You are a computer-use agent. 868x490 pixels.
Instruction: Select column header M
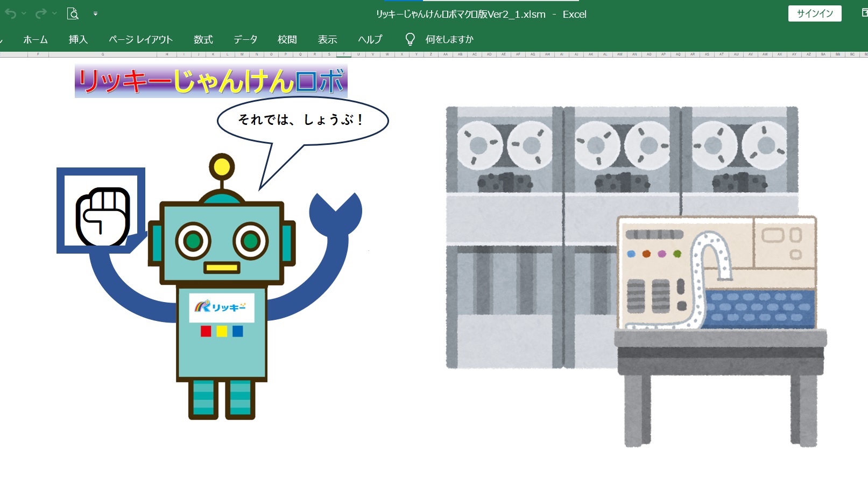coord(242,54)
